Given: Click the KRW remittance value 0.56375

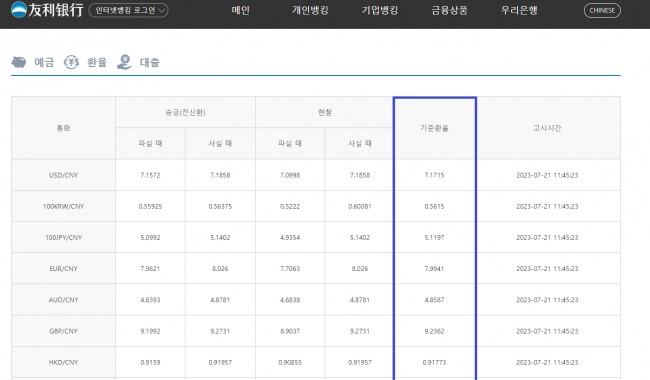Looking at the screenshot, I should point(220,206).
